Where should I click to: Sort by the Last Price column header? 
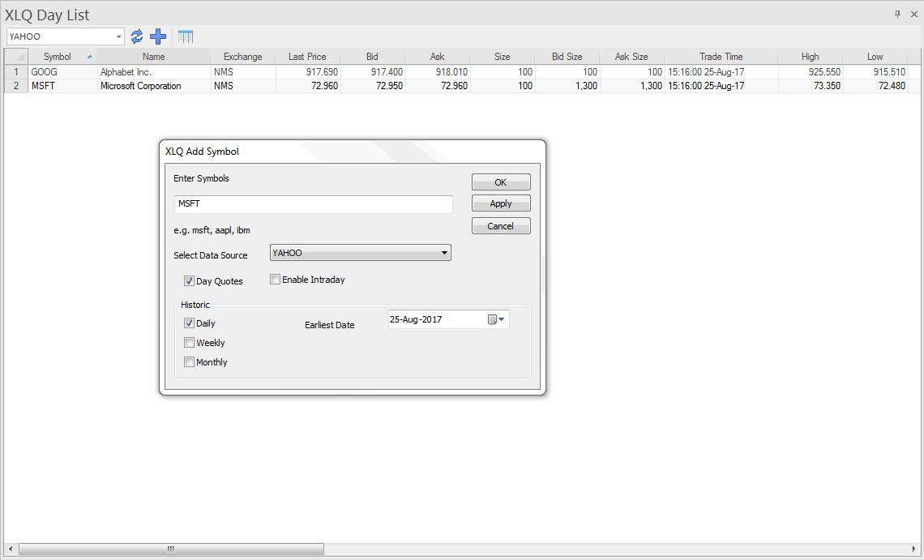point(307,56)
